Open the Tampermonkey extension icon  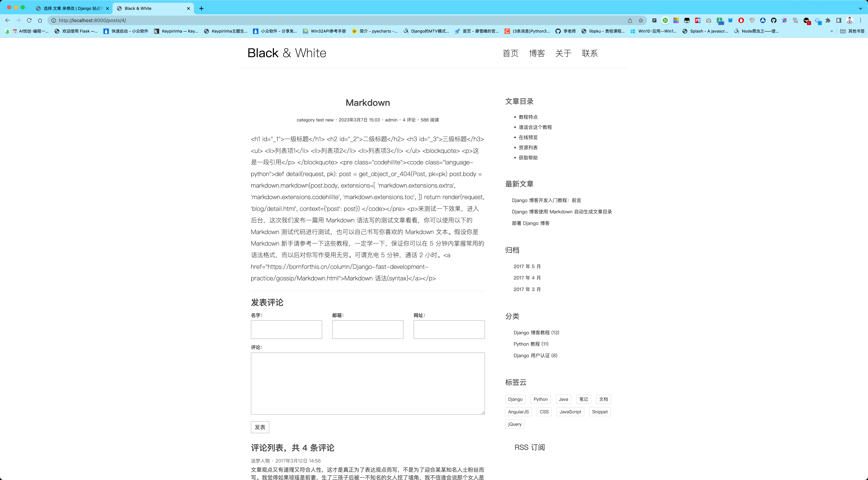687,20
